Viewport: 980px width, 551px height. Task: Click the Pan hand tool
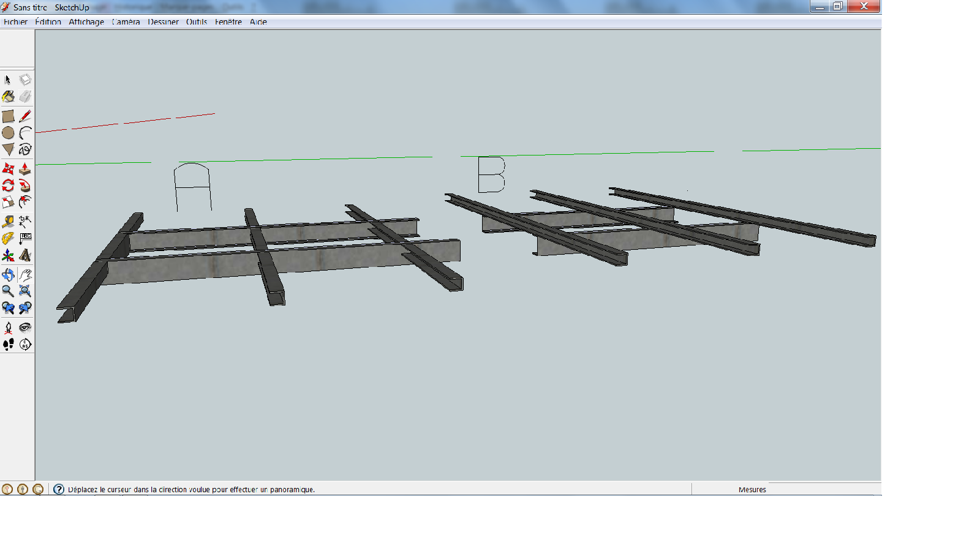coord(25,275)
